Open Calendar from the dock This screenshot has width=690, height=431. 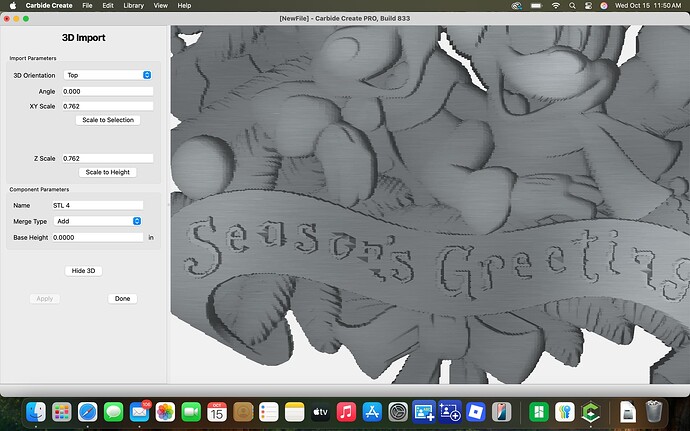tap(217, 413)
